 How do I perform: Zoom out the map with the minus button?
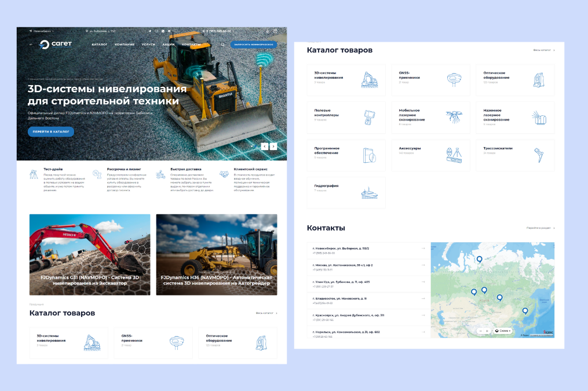click(x=481, y=331)
